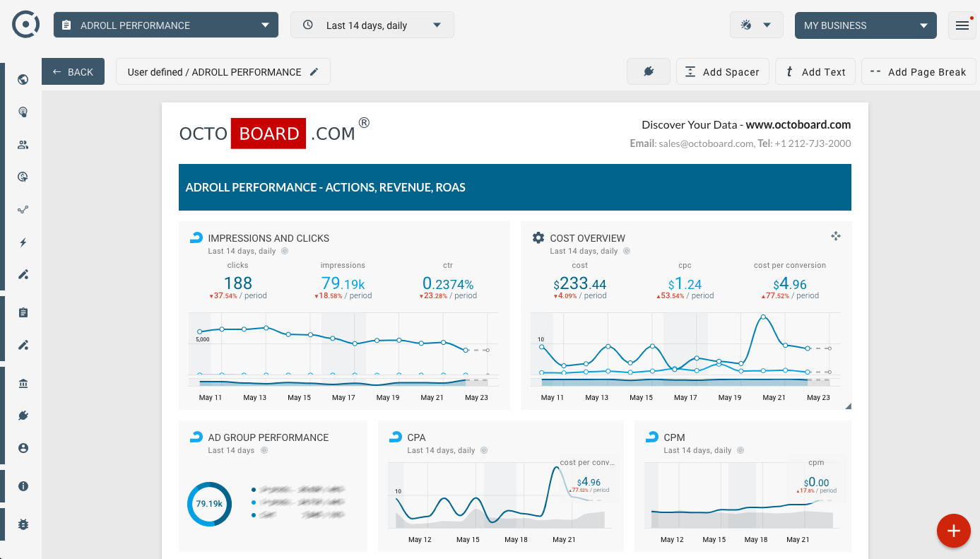Click the period dot on the CPA subtitle

tap(484, 450)
